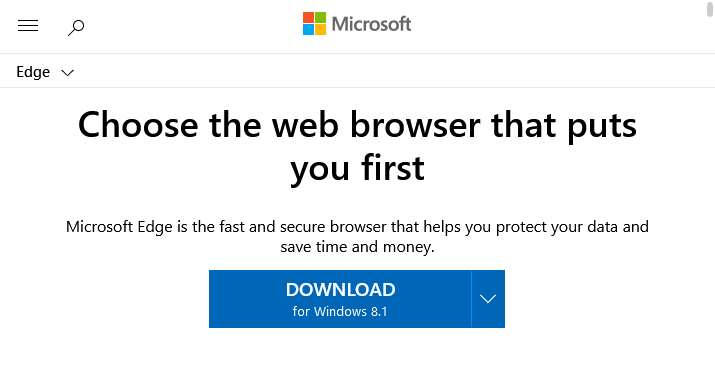The width and height of the screenshot is (715, 388).
Task: Open download options arrow beside DOWNLOAD
Action: point(488,299)
